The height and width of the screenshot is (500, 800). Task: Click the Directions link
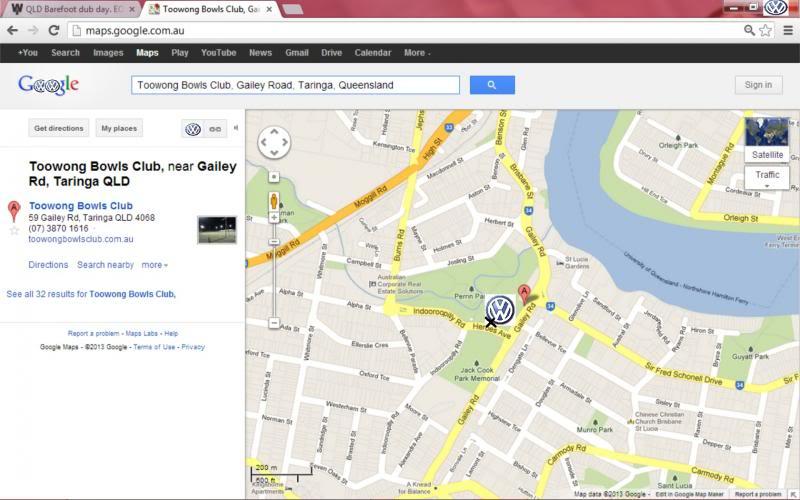point(48,265)
